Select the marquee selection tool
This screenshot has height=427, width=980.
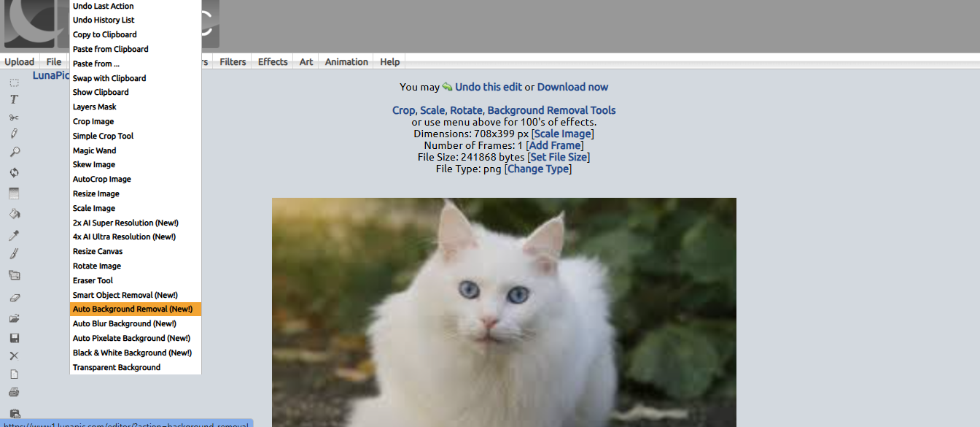(x=14, y=82)
